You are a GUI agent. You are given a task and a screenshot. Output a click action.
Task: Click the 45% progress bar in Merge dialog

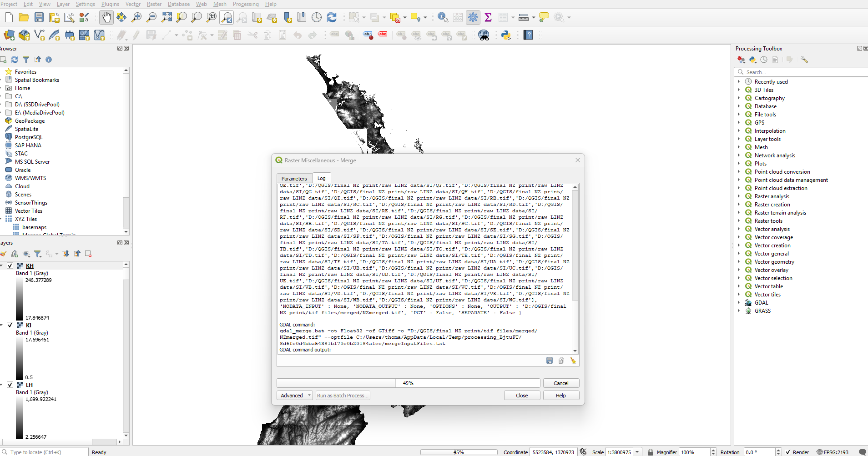(409, 383)
